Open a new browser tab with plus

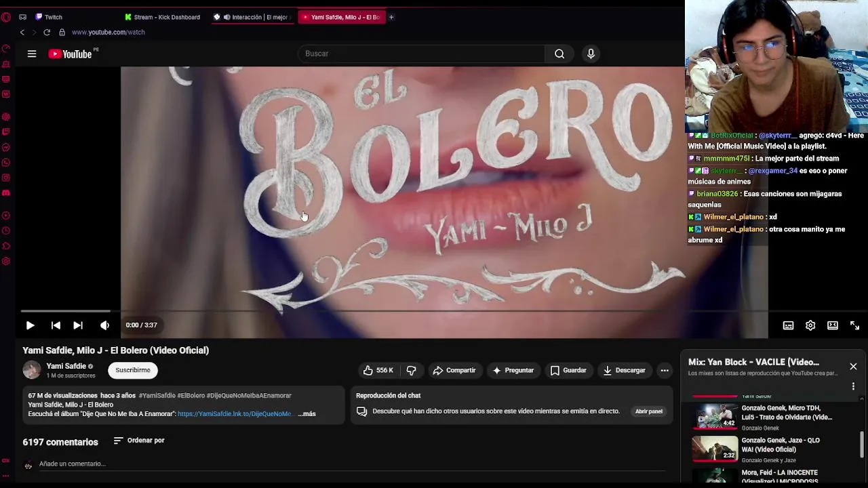coord(391,17)
